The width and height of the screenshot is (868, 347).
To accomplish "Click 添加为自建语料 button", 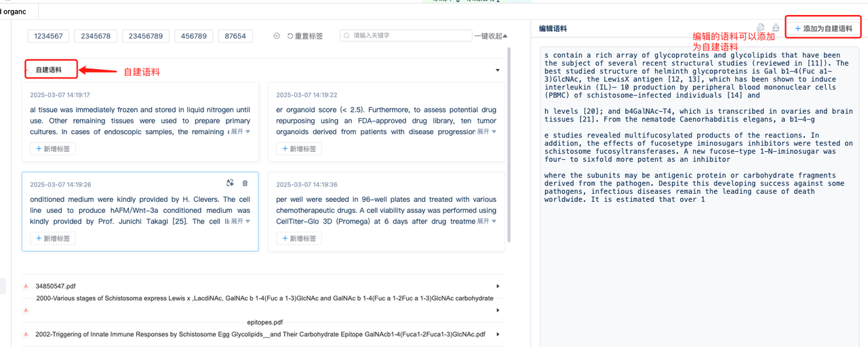I will point(823,28).
